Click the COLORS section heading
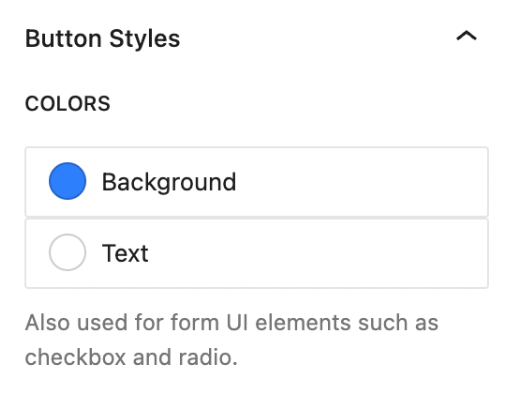The width and height of the screenshot is (513, 398). pos(68,103)
